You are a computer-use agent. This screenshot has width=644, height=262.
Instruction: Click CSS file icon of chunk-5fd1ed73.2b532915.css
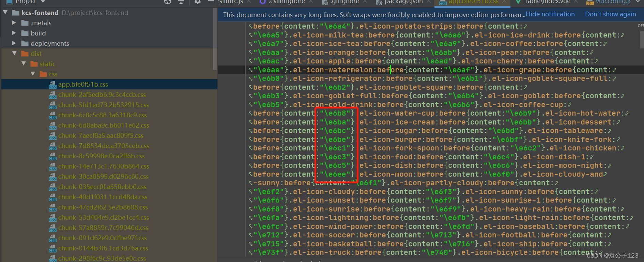(x=52, y=105)
